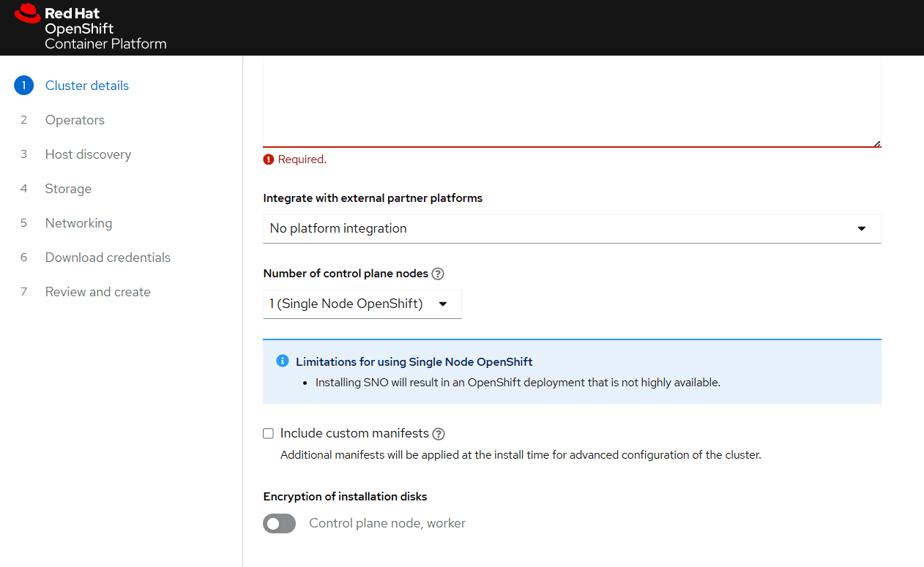Viewport: 924px width, 567px height.
Task: Click the Red Hat OpenShift logo
Action: (x=90, y=28)
